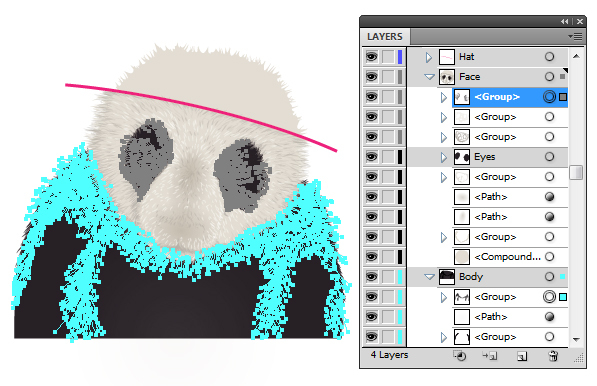Viewport: 597px width, 386px height.
Task: Collapse the Layers panel with the double-arrow icon
Action: [x=565, y=22]
